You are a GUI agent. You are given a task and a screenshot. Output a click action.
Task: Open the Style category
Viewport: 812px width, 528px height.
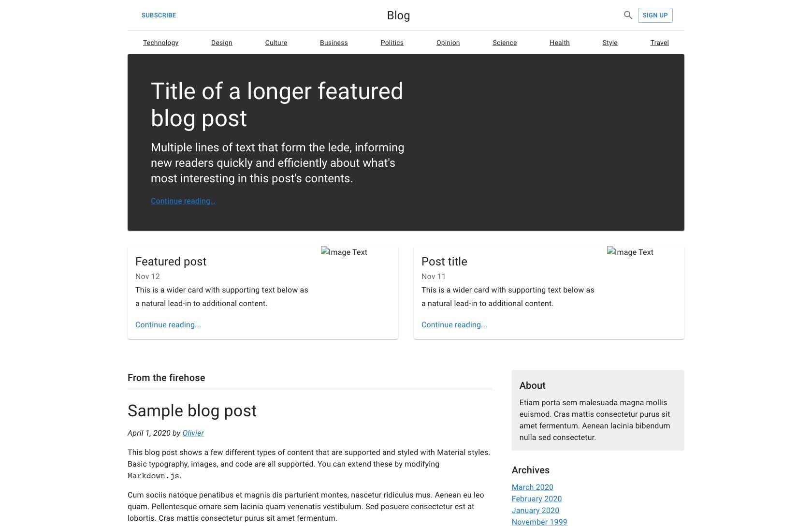(x=610, y=43)
